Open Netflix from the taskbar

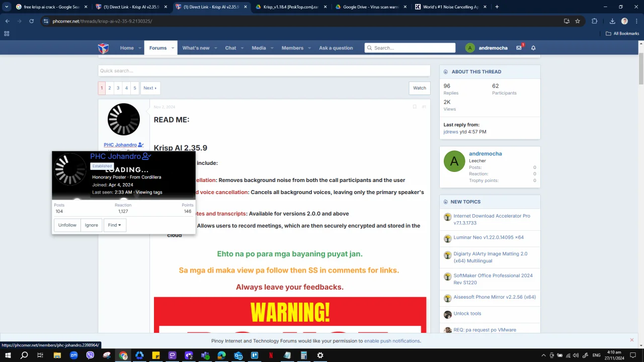(271, 355)
